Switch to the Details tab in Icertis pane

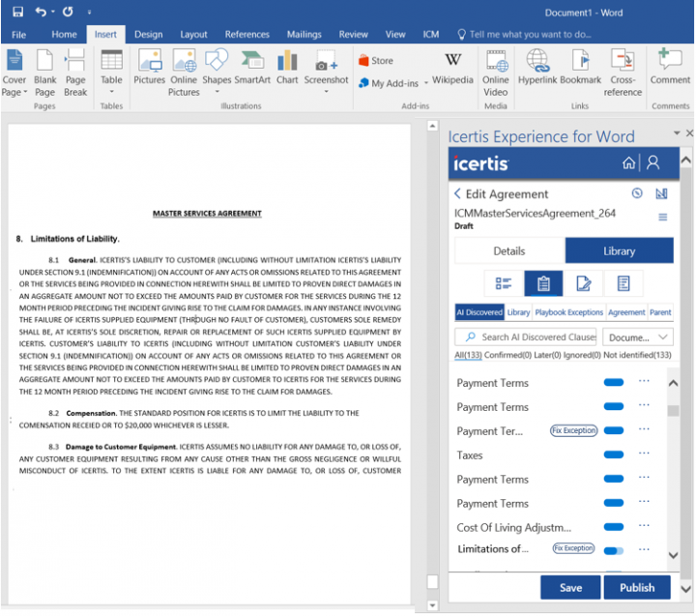point(509,250)
